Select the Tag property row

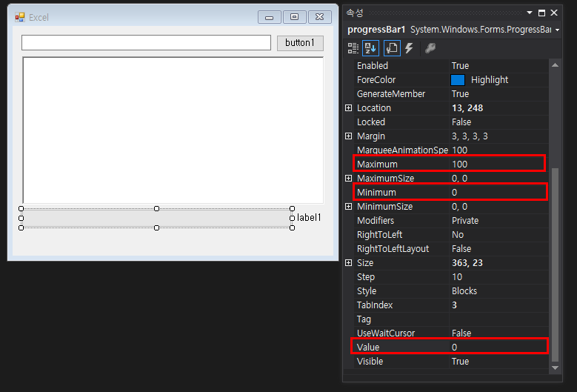[451, 319]
